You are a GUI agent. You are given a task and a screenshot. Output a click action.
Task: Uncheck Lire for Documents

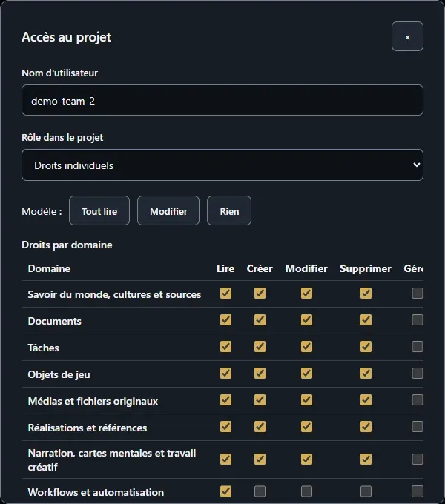(225, 320)
